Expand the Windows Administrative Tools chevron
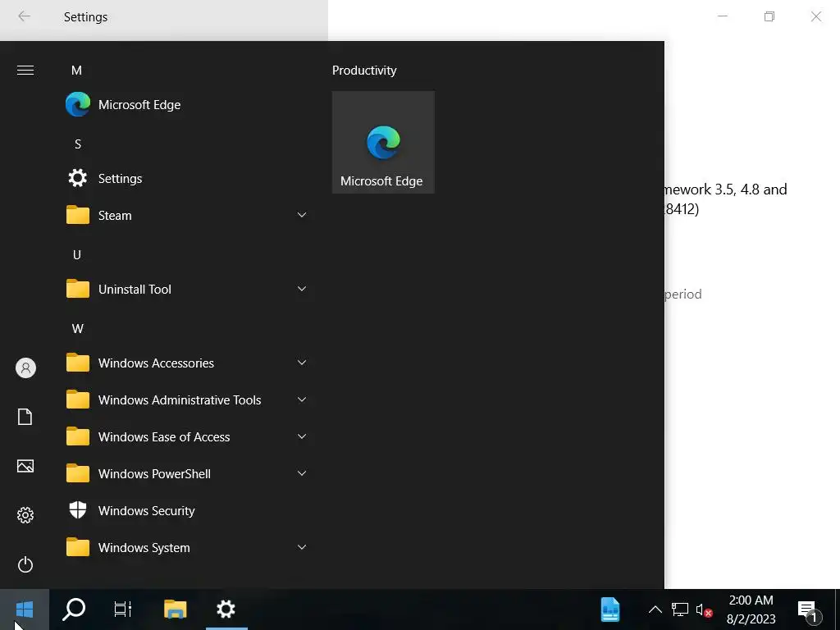Image resolution: width=840 pixels, height=630 pixels. (x=302, y=399)
